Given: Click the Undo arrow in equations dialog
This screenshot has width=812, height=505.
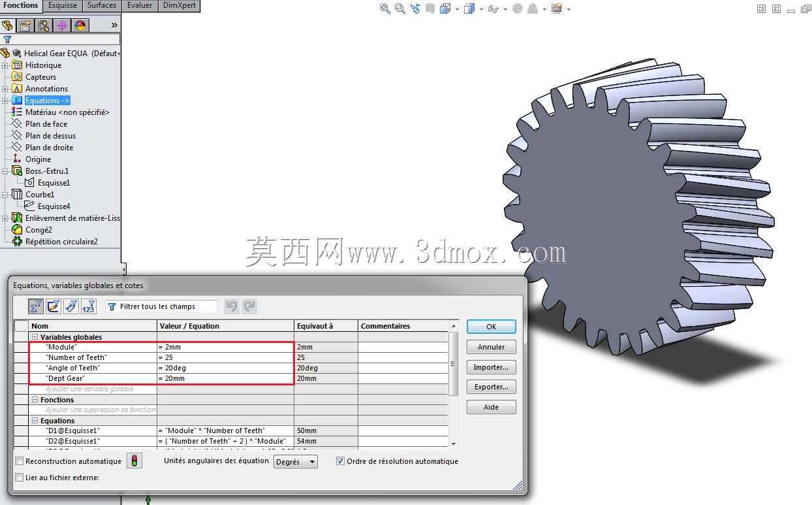Looking at the screenshot, I should [x=232, y=306].
